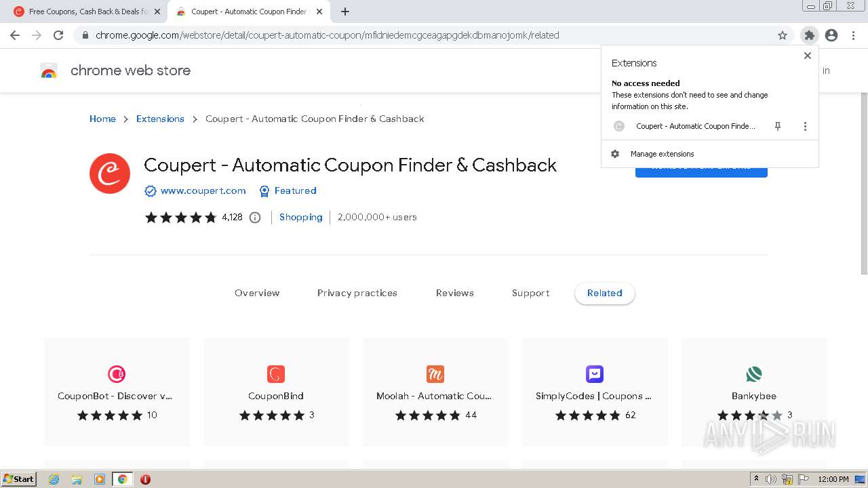Open the Extensions puzzle icon in toolbar
This screenshot has height=488, width=868.
point(809,35)
